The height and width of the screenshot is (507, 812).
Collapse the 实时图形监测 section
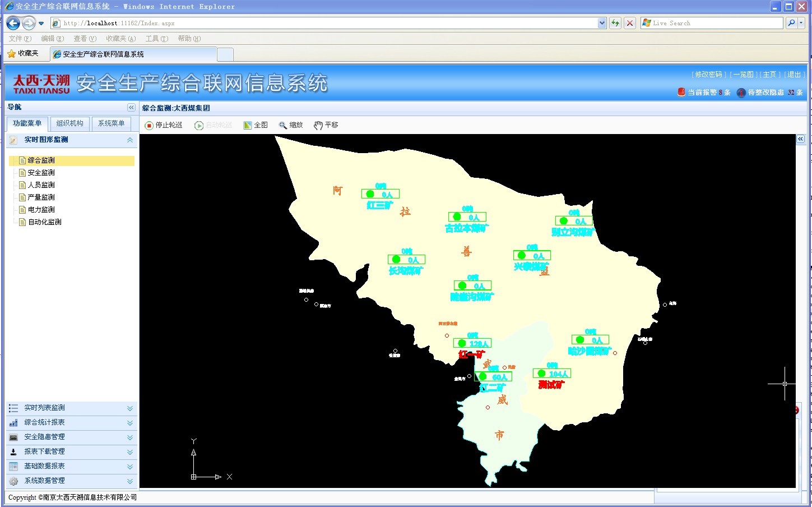pos(130,140)
